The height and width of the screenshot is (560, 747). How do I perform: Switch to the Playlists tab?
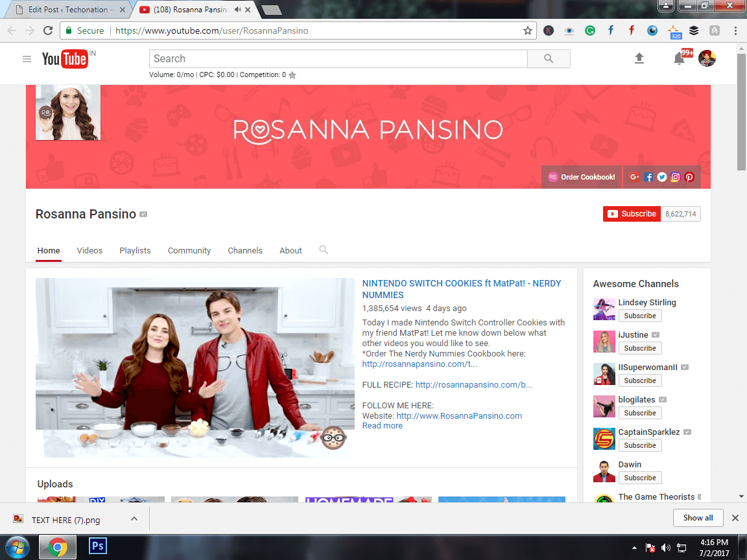135,250
